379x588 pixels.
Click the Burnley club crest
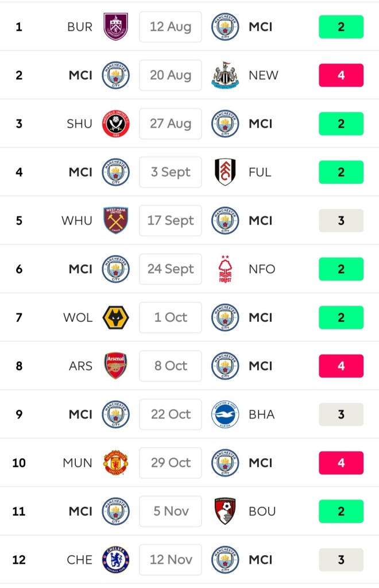pos(115,27)
